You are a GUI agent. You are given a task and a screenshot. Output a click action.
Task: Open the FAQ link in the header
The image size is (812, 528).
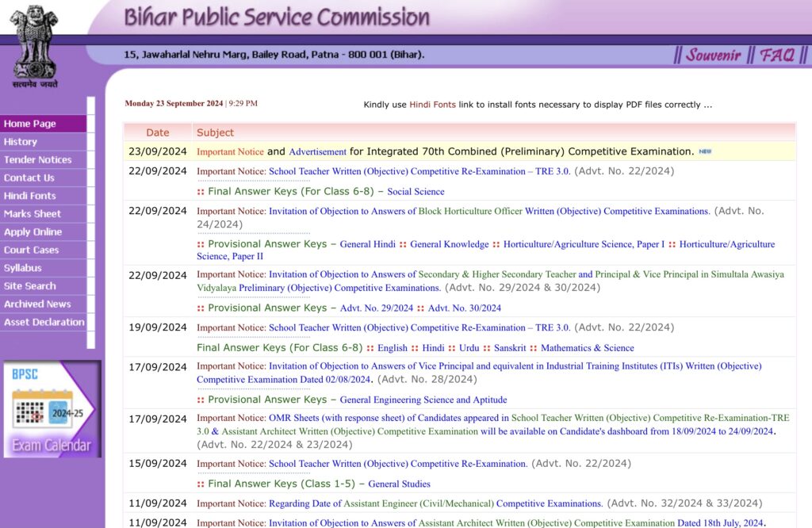[x=777, y=55]
